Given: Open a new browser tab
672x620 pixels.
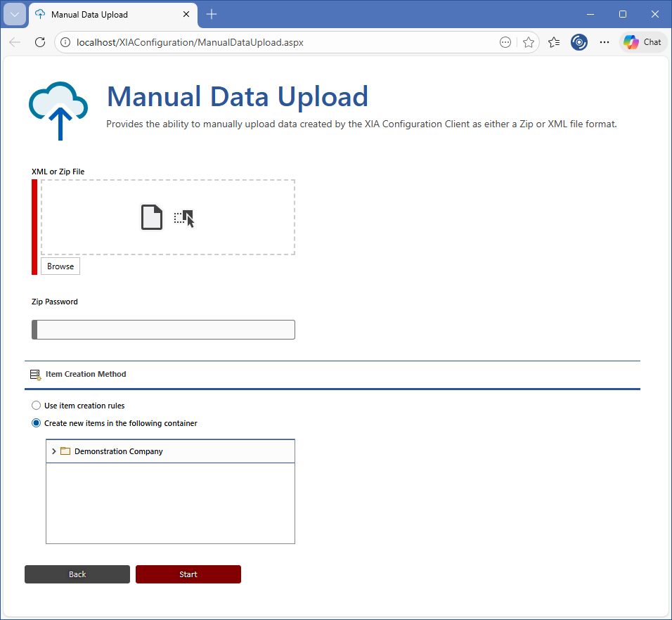Looking at the screenshot, I should tap(212, 14).
